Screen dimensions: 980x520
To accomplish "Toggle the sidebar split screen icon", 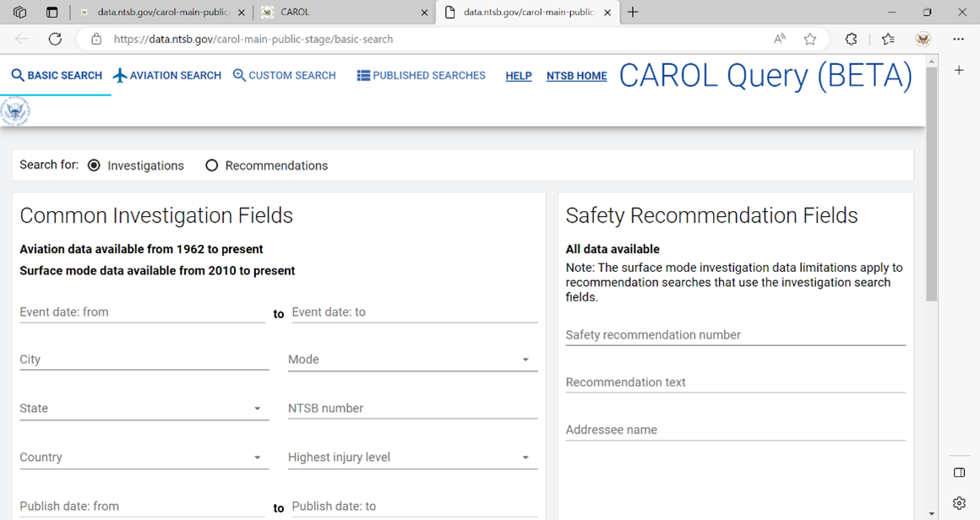I will 960,473.
